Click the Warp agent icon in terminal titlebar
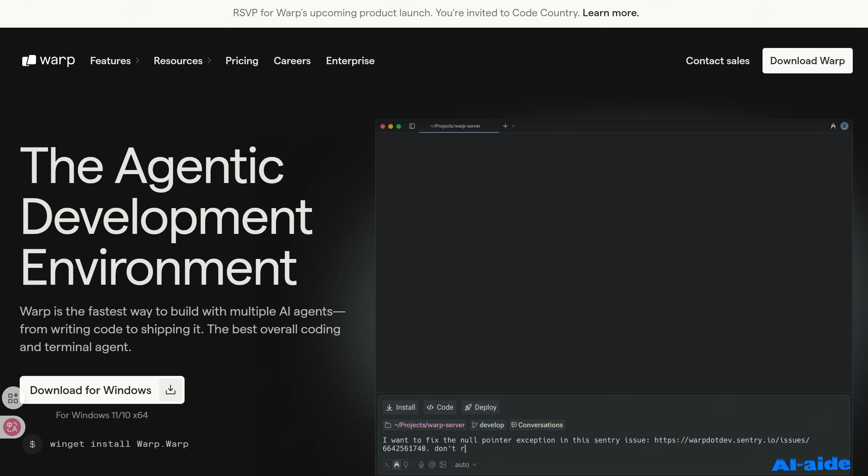This screenshot has height=476, width=868. click(833, 126)
